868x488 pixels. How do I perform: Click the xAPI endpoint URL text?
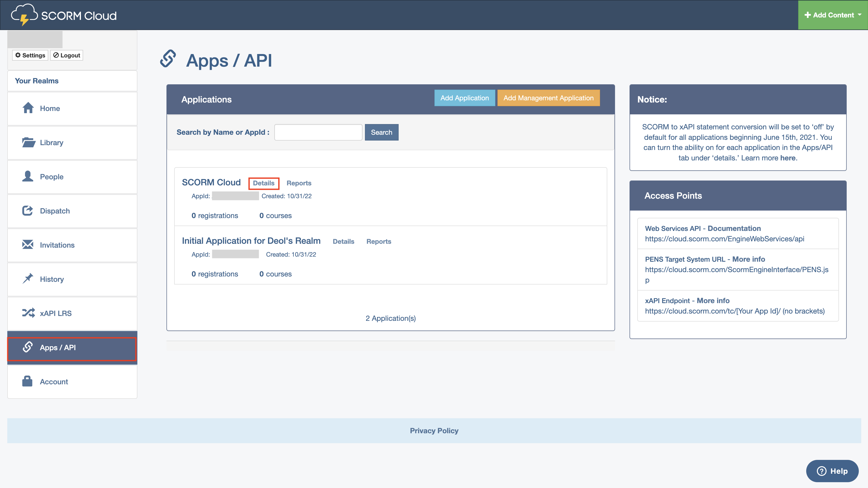[734, 311]
